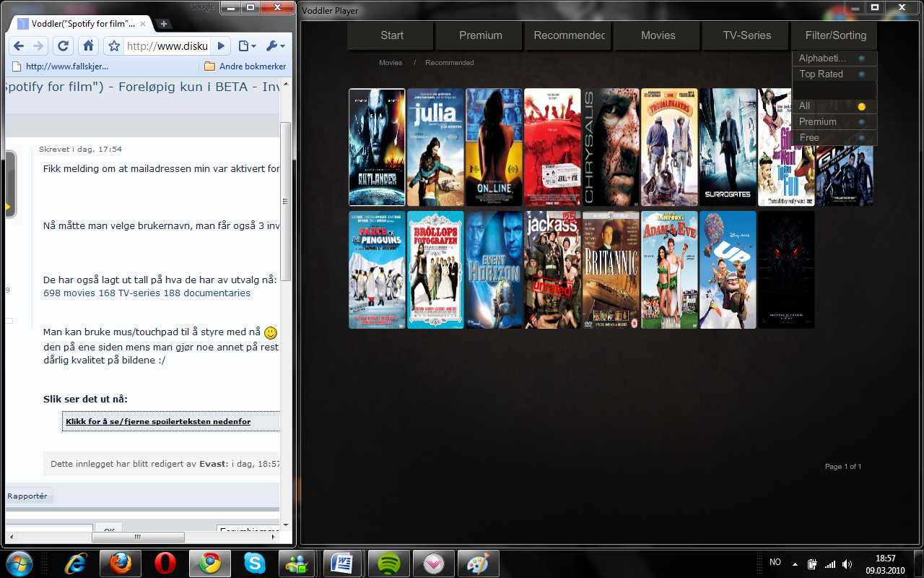Screen dimensions: 924x578
Task: Open the Britannic movie poster
Action: [611, 270]
